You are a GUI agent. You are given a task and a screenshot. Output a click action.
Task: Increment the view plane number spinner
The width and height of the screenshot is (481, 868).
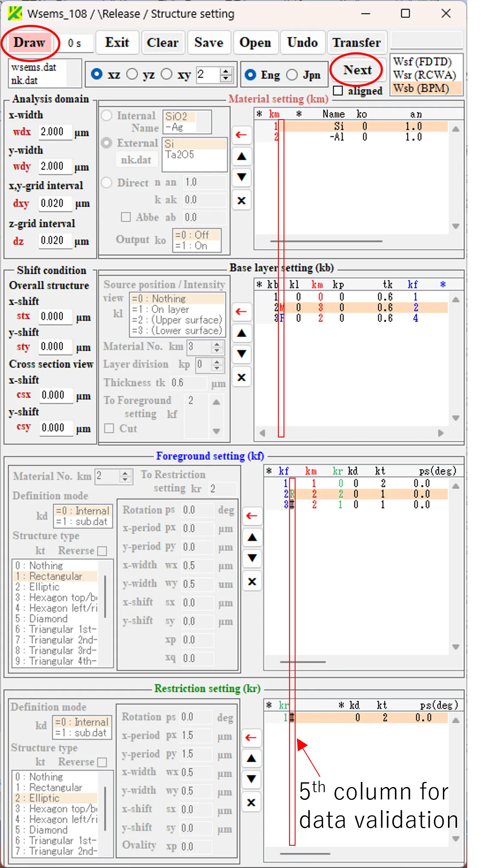tap(226, 71)
